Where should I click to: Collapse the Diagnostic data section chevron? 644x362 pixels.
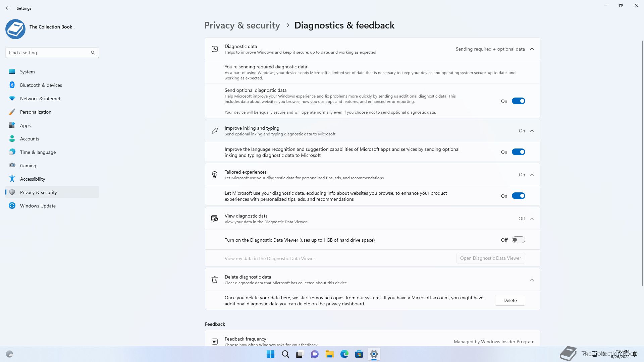[532, 49]
